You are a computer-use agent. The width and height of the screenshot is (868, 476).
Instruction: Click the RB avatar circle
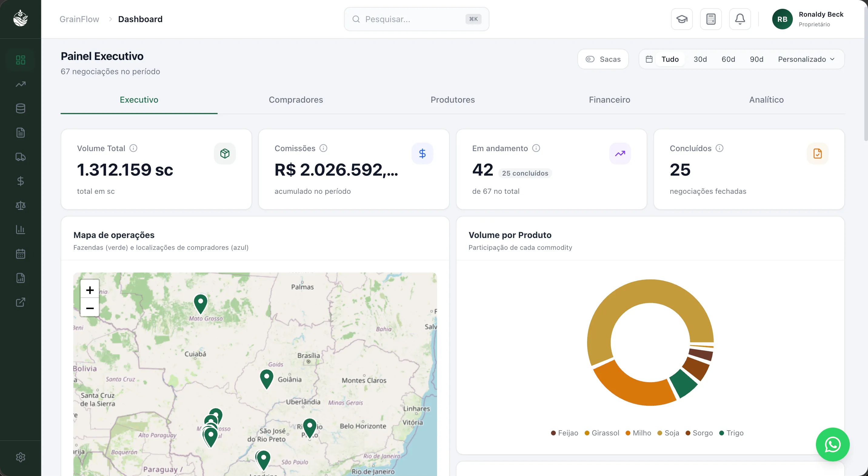(783, 19)
